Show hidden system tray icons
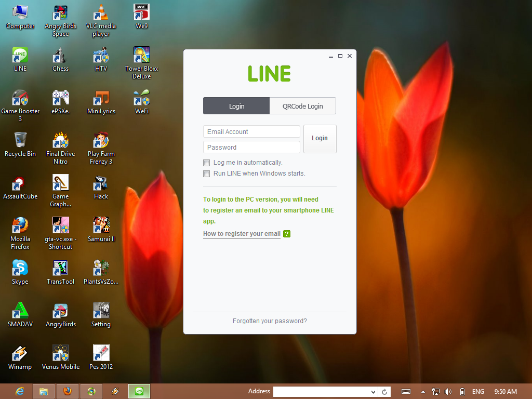Screen dimensions: 532x399 423,392
